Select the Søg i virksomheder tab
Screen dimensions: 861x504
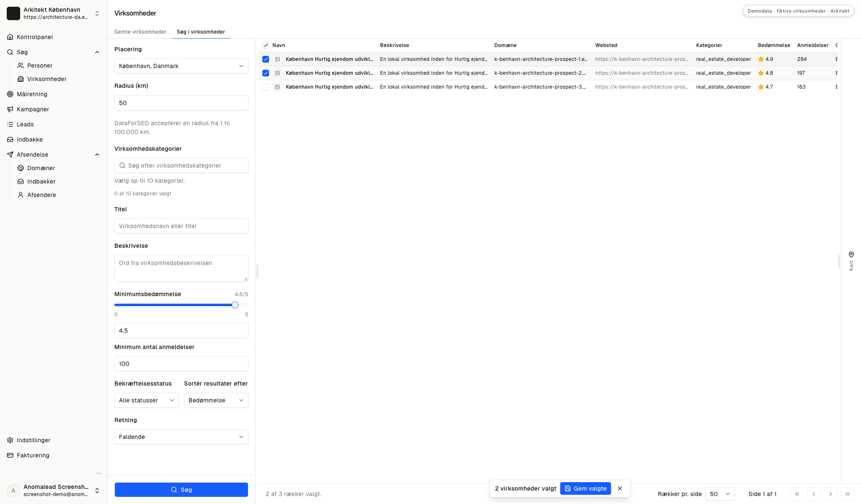(x=201, y=32)
